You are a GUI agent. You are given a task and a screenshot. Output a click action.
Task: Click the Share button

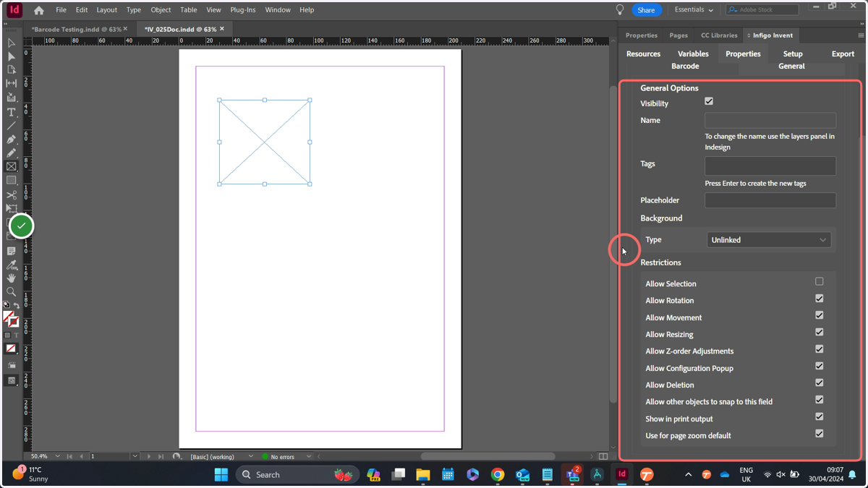coord(646,10)
